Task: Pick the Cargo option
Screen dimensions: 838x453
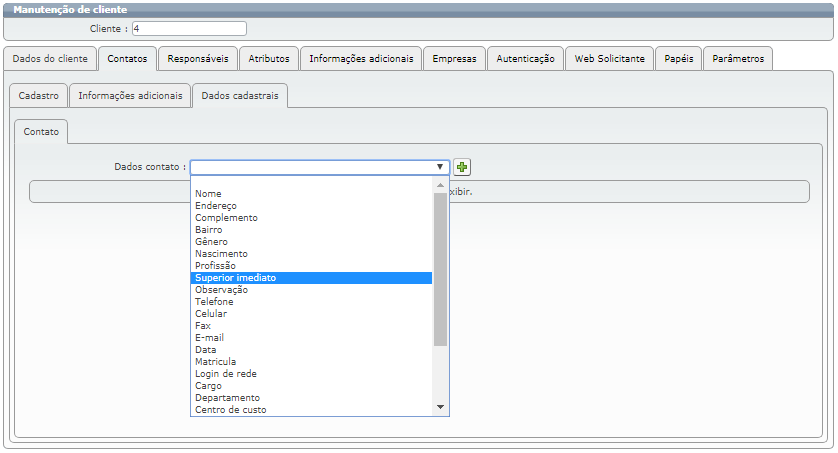Action: click(x=311, y=386)
